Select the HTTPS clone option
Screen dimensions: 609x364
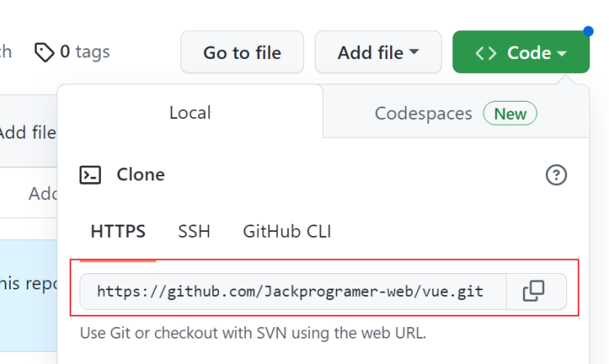(x=118, y=231)
